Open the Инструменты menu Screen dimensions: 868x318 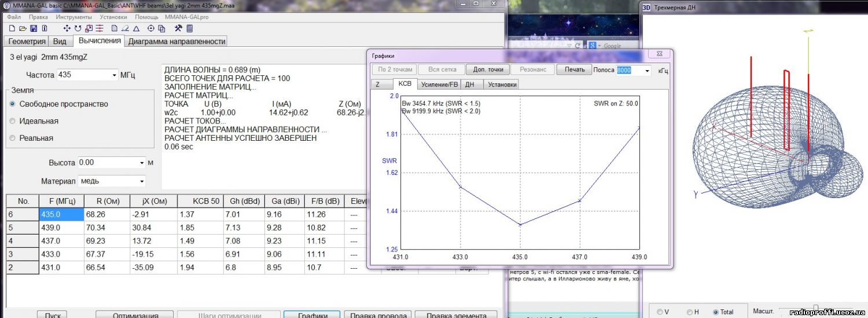(x=74, y=17)
